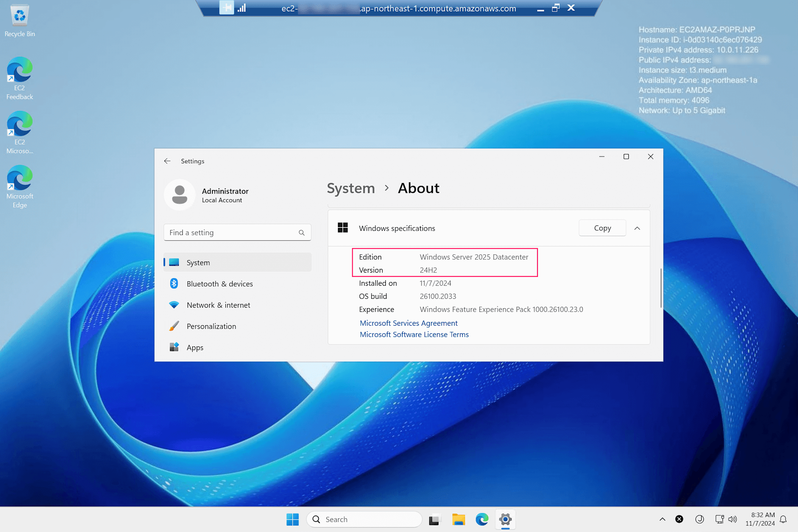Open the Recycle Bin desktop icon
Screen dimensions: 798x532
20,21
